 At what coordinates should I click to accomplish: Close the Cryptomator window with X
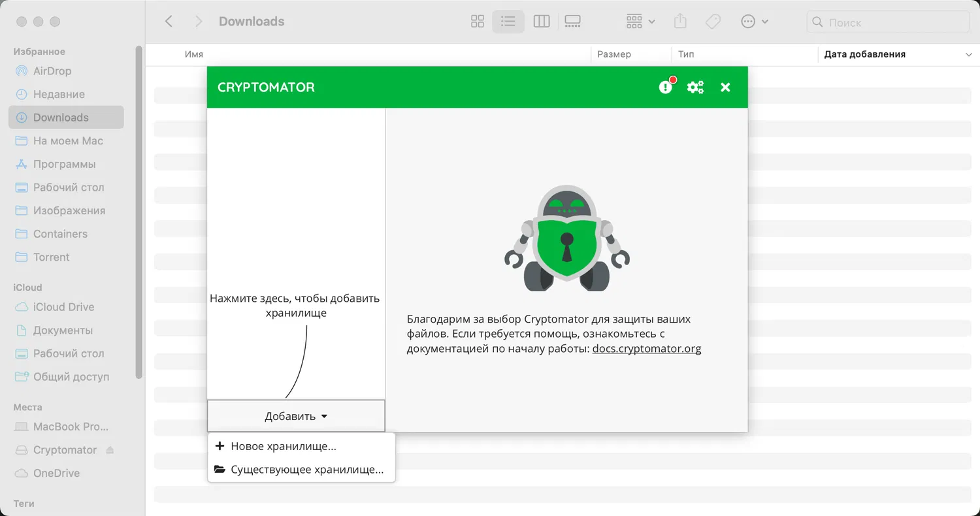tap(725, 87)
